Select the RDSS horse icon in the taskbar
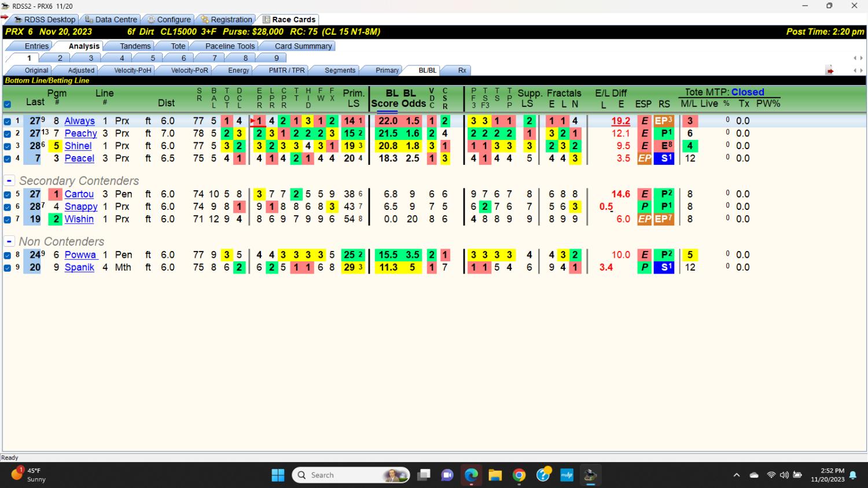 [590, 475]
